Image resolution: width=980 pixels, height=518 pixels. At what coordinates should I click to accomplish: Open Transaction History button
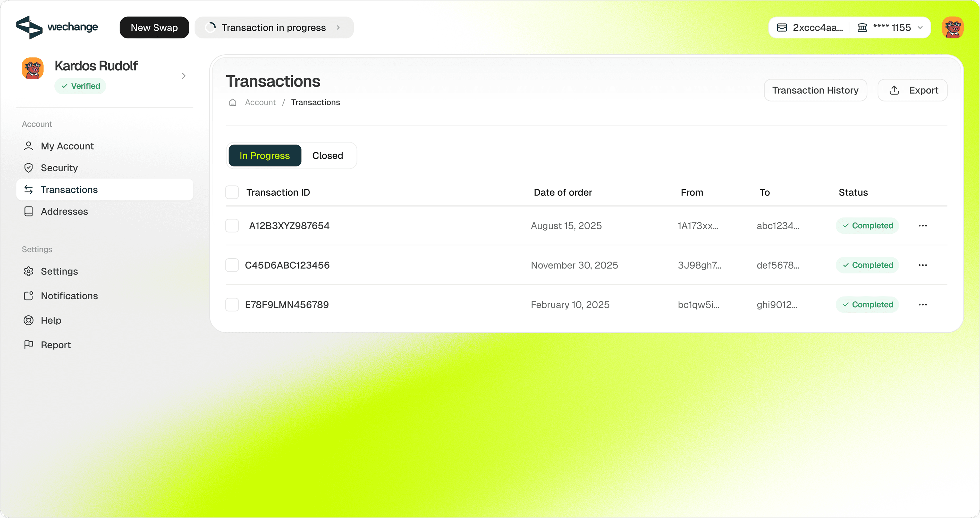(x=815, y=90)
